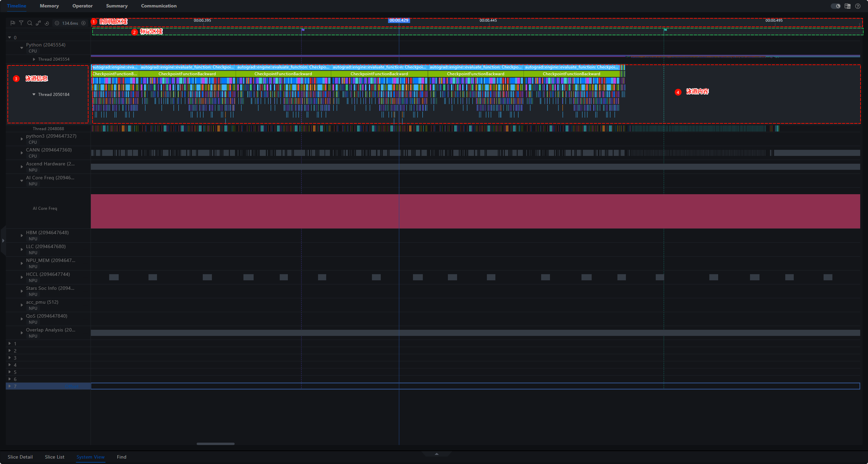
Task: Expand CANN (2094647360) arrow
Action: coord(22,153)
